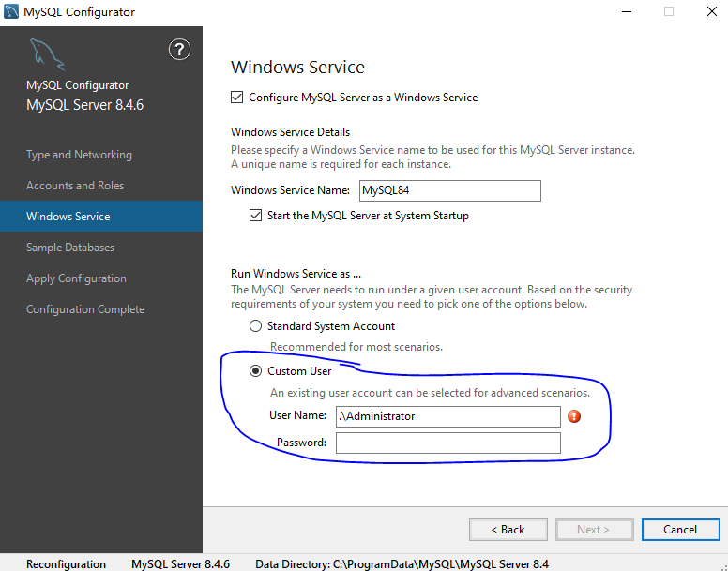Minimize the MySQL Configurator window
The height and width of the screenshot is (571, 728).
pyautogui.click(x=627, y=11)
